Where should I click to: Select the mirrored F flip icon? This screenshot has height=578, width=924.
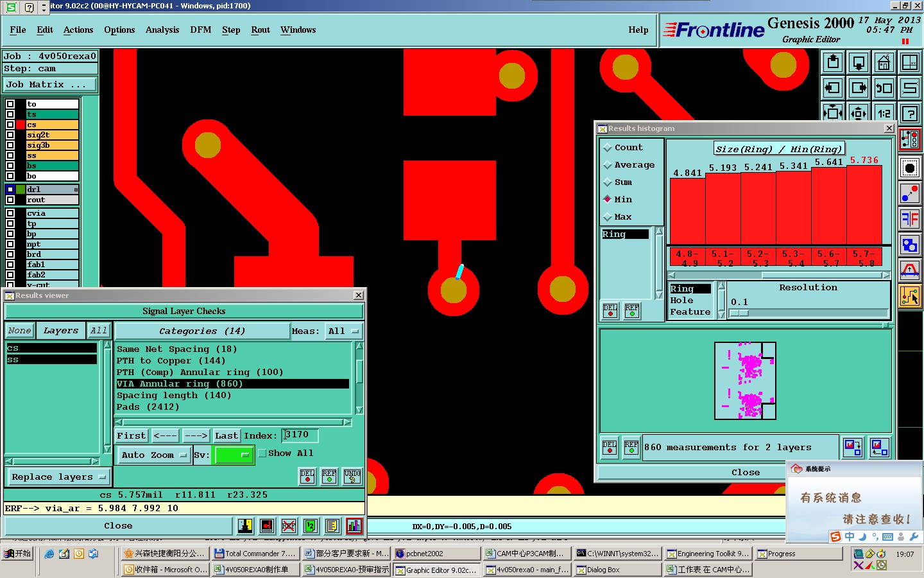point(910,219)
